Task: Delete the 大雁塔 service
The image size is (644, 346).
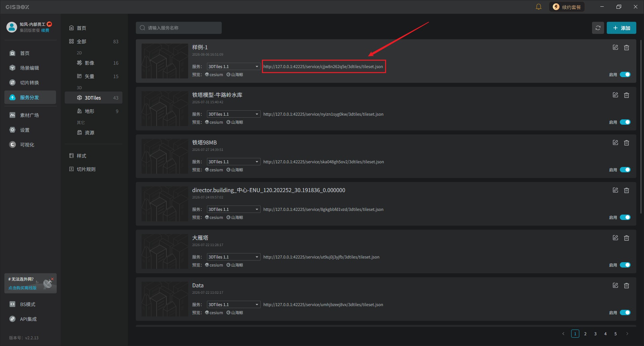Action: [x=627, y=238]
